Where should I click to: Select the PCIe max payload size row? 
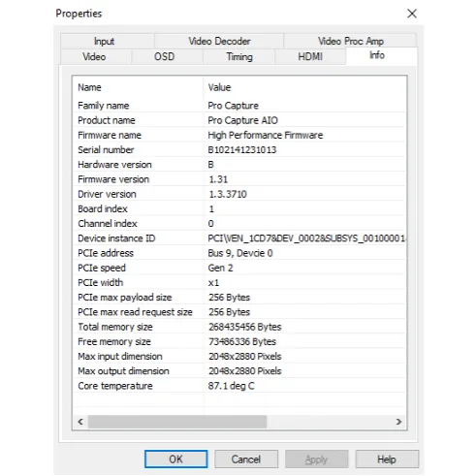[x=239, y=298]
